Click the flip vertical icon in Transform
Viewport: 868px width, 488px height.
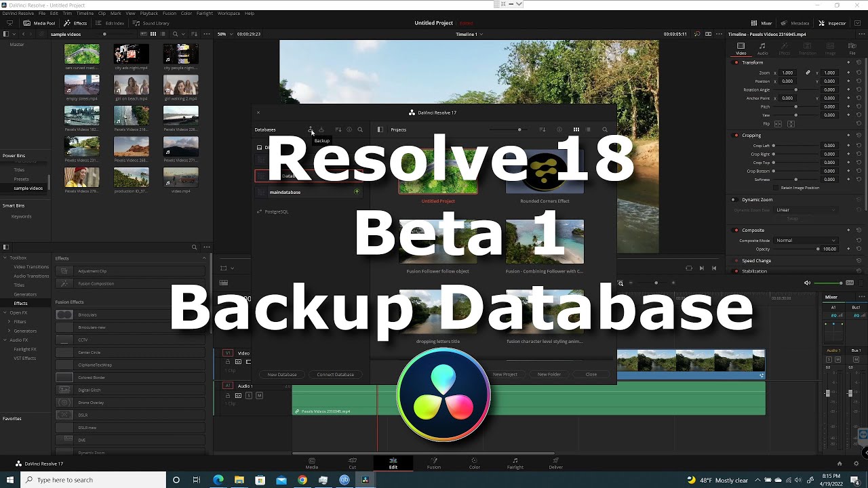coord(789,124)
